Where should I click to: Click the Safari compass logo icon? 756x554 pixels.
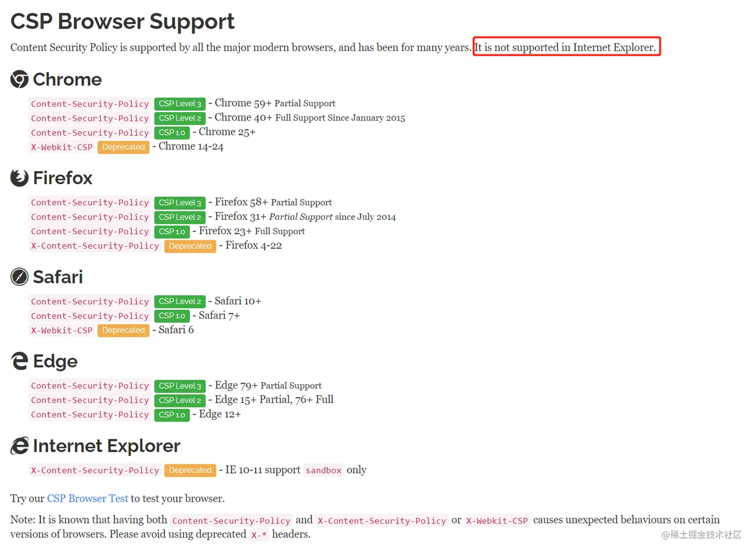pyautogui.click(x=19, y=277)
